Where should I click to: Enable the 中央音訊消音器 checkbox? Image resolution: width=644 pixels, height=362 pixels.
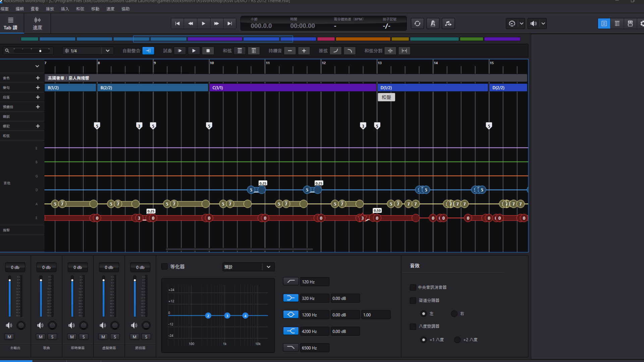pos(413,287)
